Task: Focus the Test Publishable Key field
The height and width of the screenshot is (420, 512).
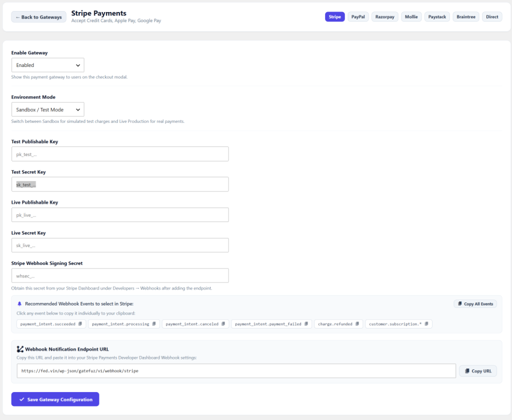Action: pyautogui.click(x=120, y=154)
